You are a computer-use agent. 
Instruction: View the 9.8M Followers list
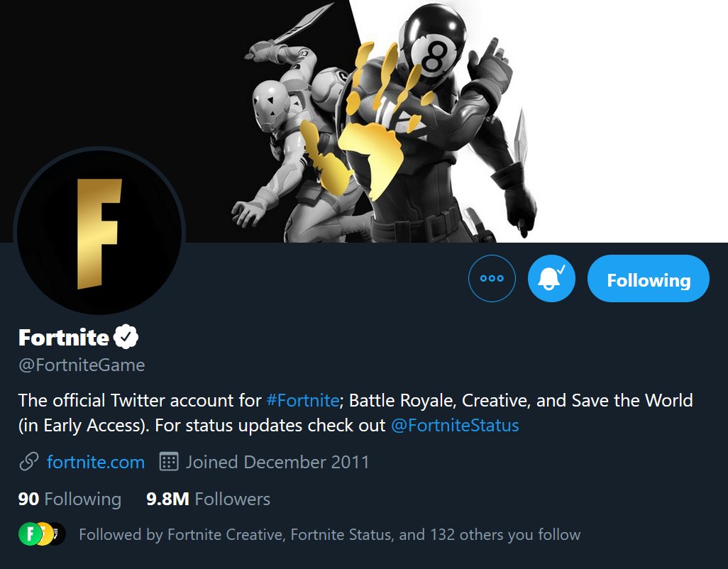coord(208,499)
